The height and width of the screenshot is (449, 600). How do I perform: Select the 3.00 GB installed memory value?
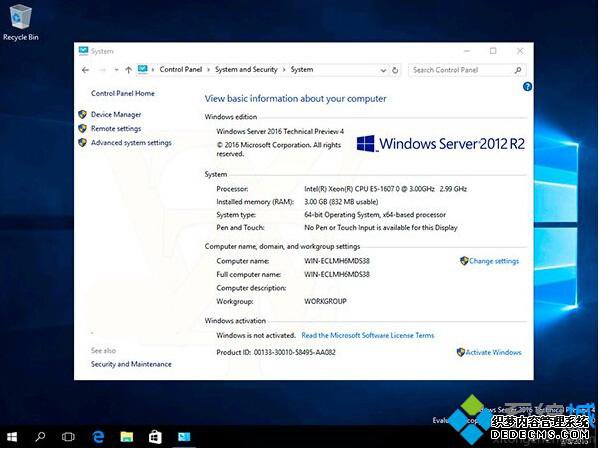pos(341,202)
